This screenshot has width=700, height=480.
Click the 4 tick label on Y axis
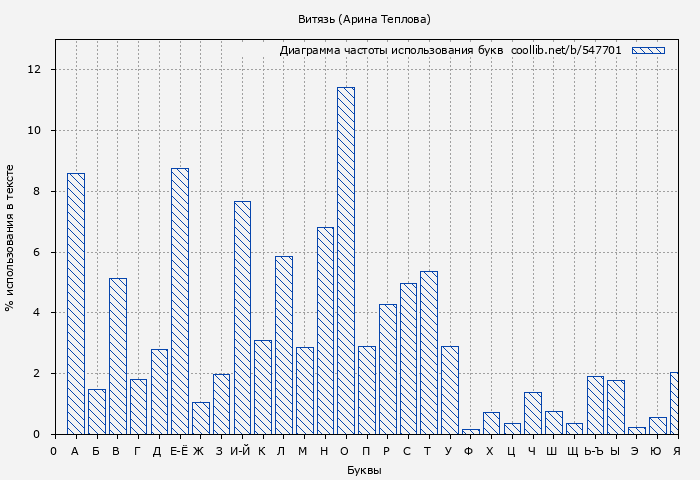pyautogui.click(x=37, y=313)
